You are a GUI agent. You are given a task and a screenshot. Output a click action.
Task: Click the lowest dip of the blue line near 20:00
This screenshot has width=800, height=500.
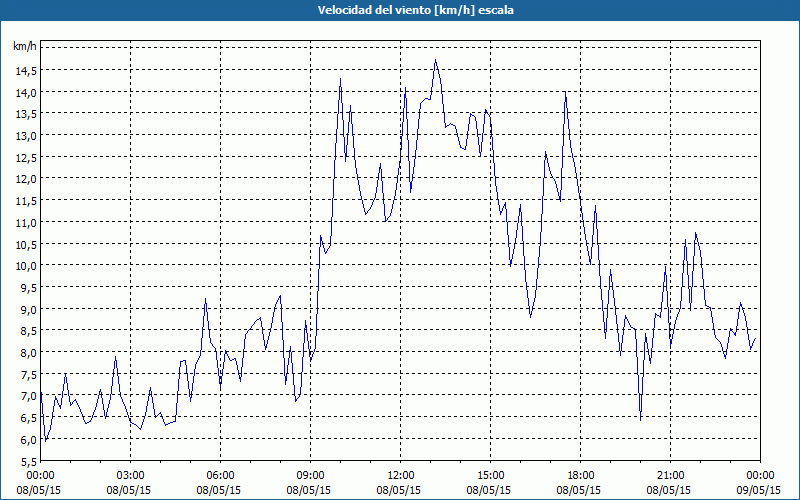640,419
